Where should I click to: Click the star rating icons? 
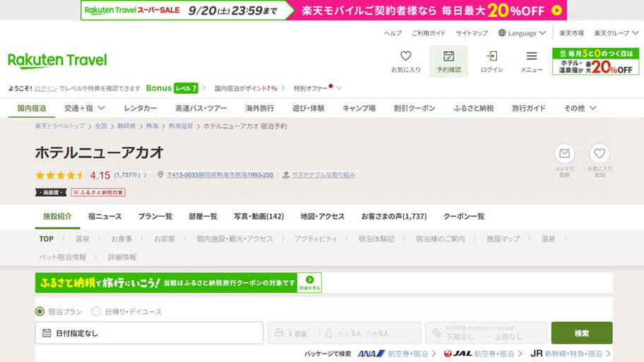[x=59, y=176]
